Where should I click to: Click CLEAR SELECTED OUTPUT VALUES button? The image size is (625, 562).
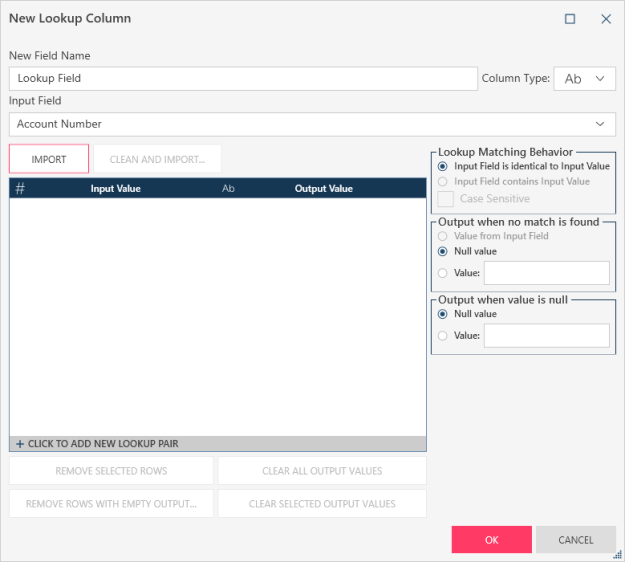pos(322,504)
